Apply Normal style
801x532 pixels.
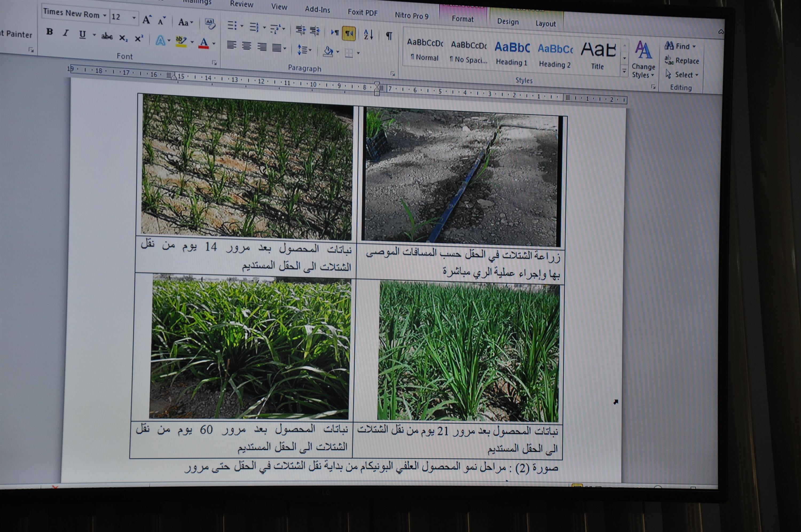(425, 49)
